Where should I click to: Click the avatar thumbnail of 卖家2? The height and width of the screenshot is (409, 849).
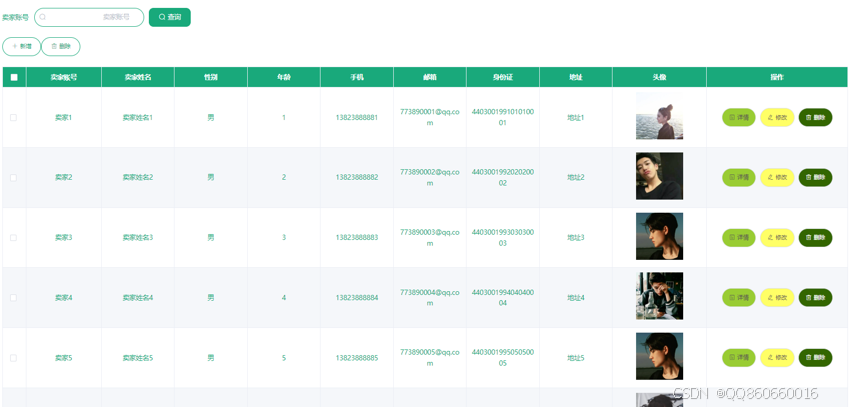(x=659, y=176)
